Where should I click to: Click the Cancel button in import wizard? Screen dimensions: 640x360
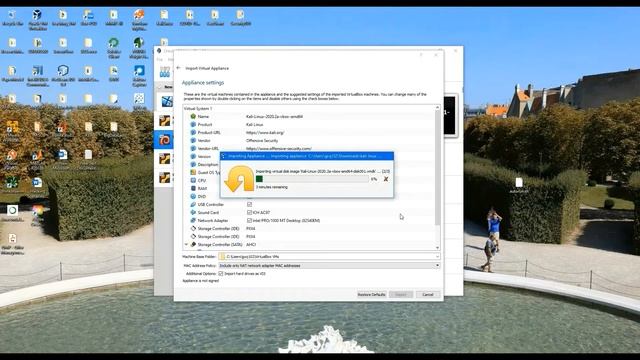pos(428,294)
